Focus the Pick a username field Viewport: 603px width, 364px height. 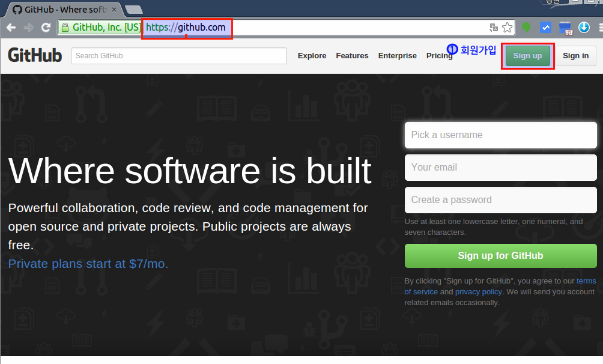[500, 135]
